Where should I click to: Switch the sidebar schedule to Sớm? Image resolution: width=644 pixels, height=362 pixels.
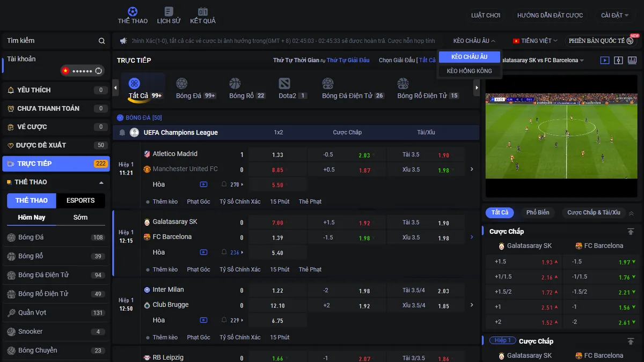pyautogui.click(x=80, y=217)
